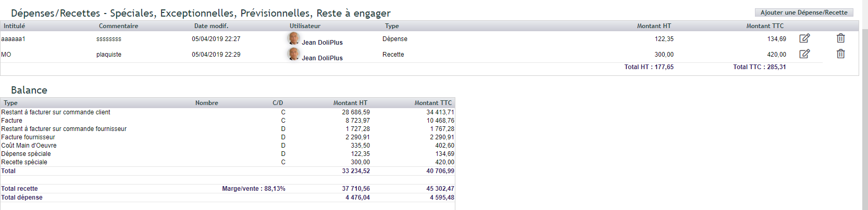
Task: Click Ajouter une Dépense/Recette button
Action: [x=804, y=12]
